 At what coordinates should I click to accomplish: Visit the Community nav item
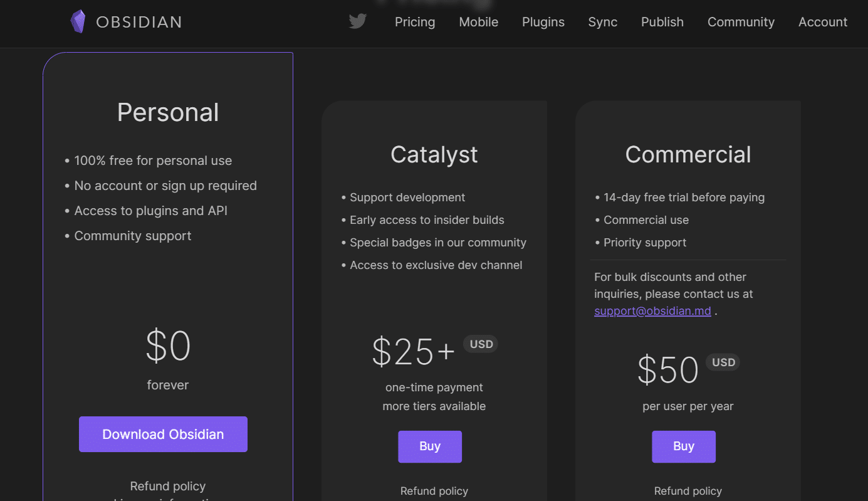click(x=741, y=22)
